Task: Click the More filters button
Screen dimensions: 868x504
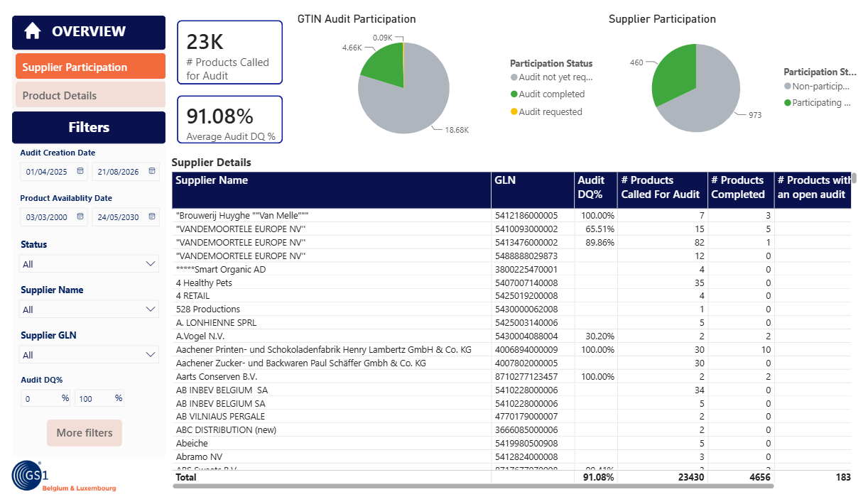Action: pyautogui.click(x=85, y=433)
